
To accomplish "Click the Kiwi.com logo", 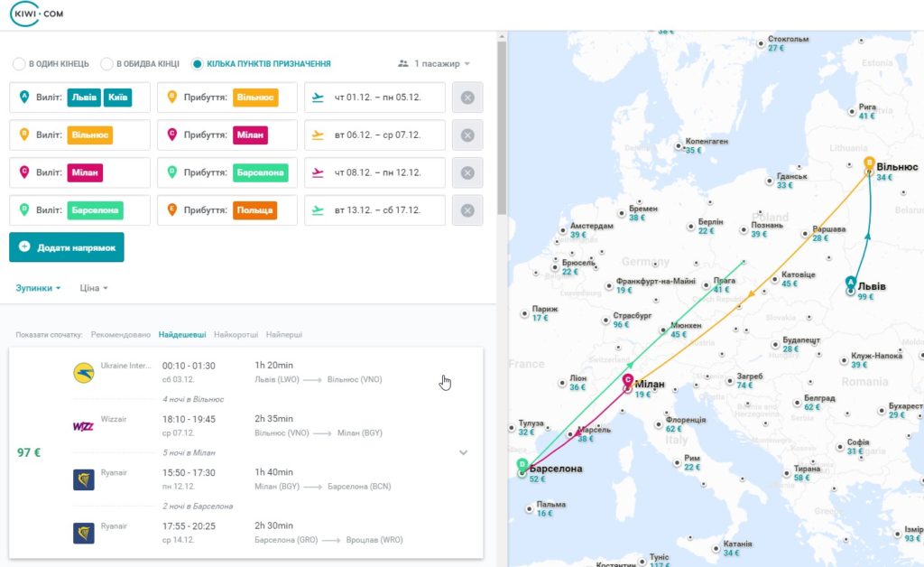I will click(x=36, y=14).
